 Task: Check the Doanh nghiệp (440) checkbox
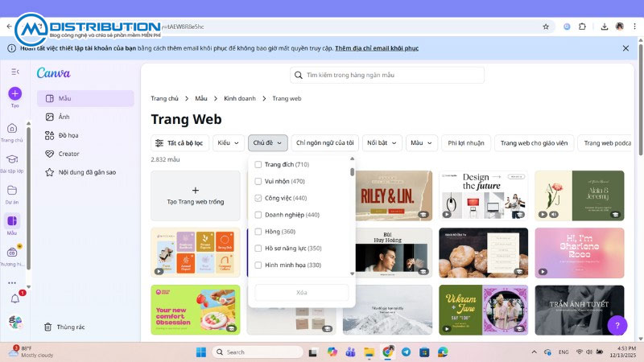(x=258, y=215)
